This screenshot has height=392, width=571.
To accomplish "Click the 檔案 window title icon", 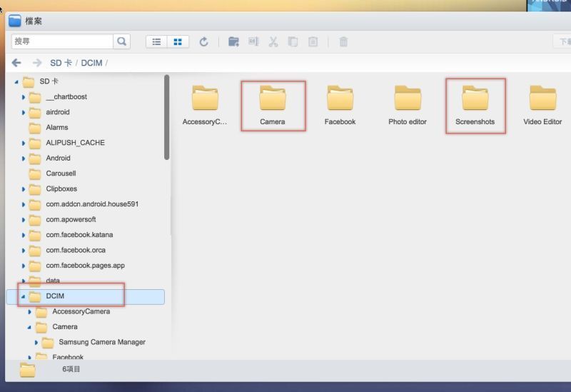I will [x=14, y=21].
